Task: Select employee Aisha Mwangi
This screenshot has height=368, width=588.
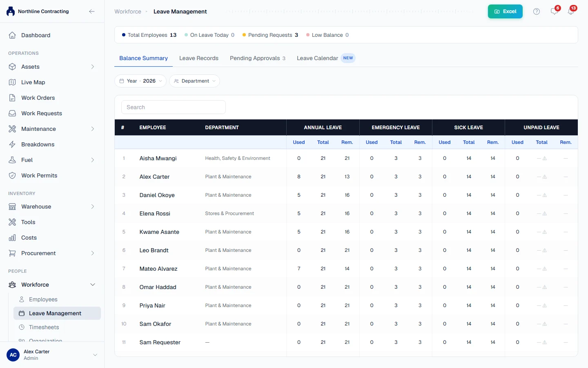Action: click(x=158, y=158)
